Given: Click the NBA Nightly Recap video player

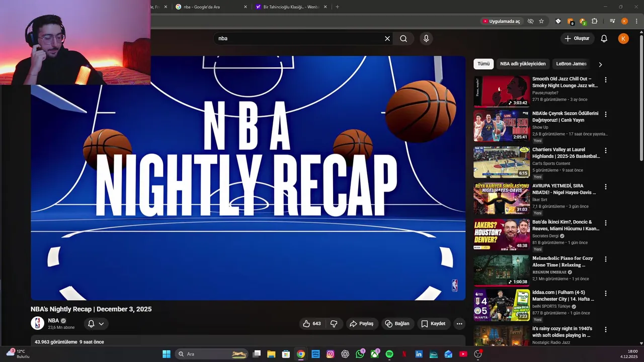Looking at the screenshot, I should (248, 178).
